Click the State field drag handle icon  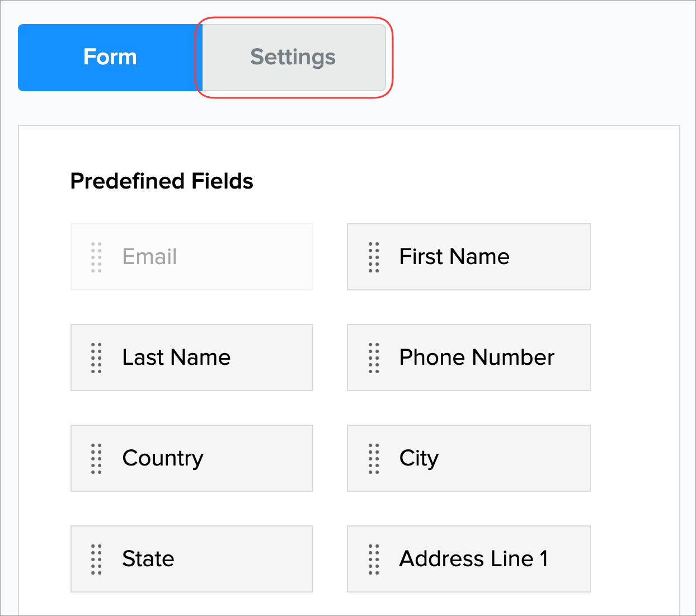coord(96,559)
